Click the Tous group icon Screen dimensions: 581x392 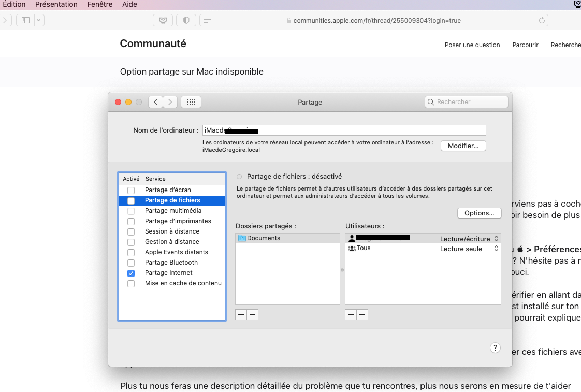coord(352,248)
